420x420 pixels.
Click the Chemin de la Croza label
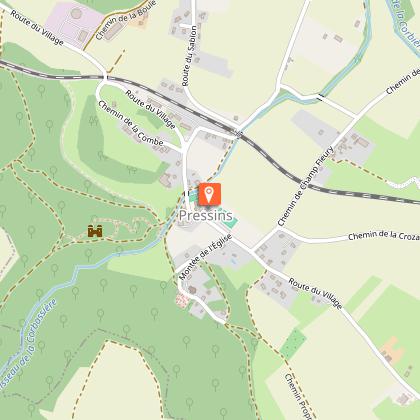tap(384, 235)
